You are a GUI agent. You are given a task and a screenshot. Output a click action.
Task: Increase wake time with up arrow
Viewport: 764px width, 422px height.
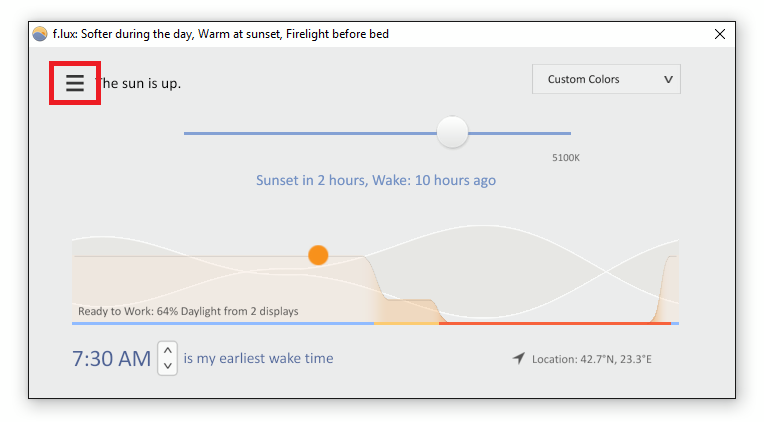tap(168, 350)
